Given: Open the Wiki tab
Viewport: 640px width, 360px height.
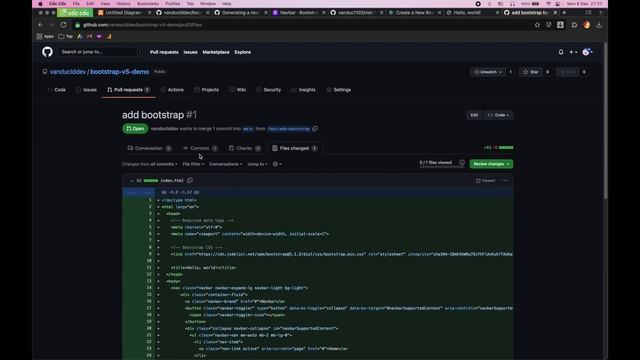Looking at the screenshot, I should coord(238,90).
